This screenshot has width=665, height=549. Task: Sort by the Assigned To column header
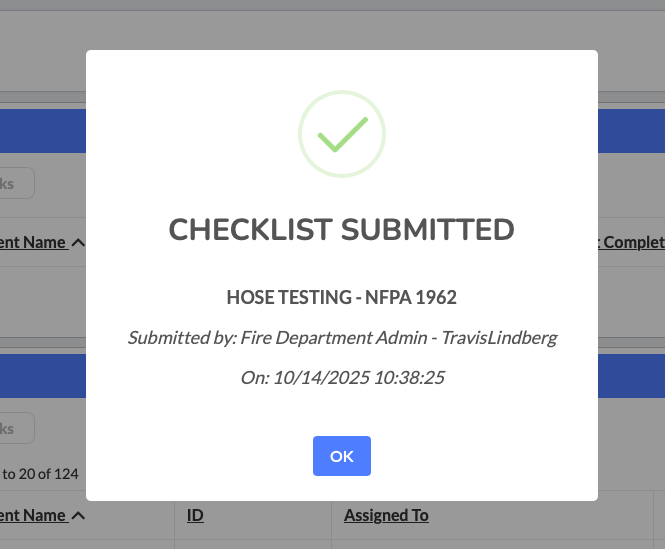pyautogui.click(x=386, y=516)
